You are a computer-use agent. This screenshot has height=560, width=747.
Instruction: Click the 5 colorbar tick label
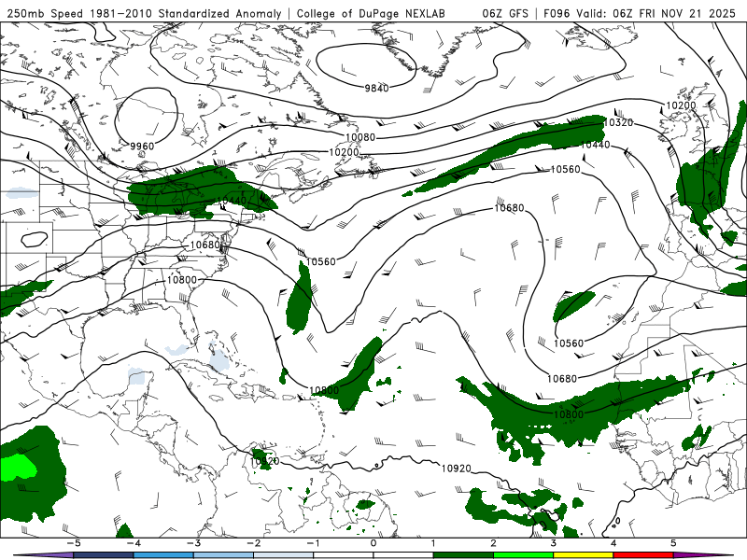pyautogui.click(x=673, y=543)
